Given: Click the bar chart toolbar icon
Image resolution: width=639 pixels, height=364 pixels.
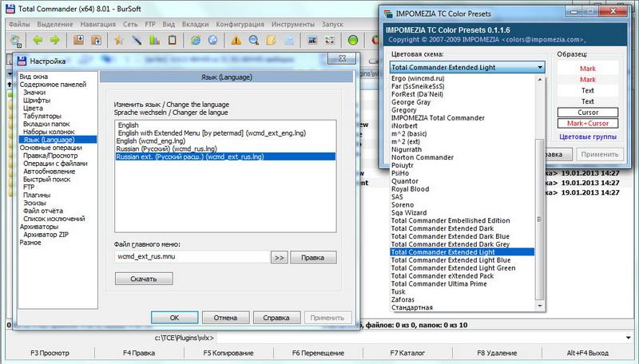Looking at the screenshot, I should 154,40.
